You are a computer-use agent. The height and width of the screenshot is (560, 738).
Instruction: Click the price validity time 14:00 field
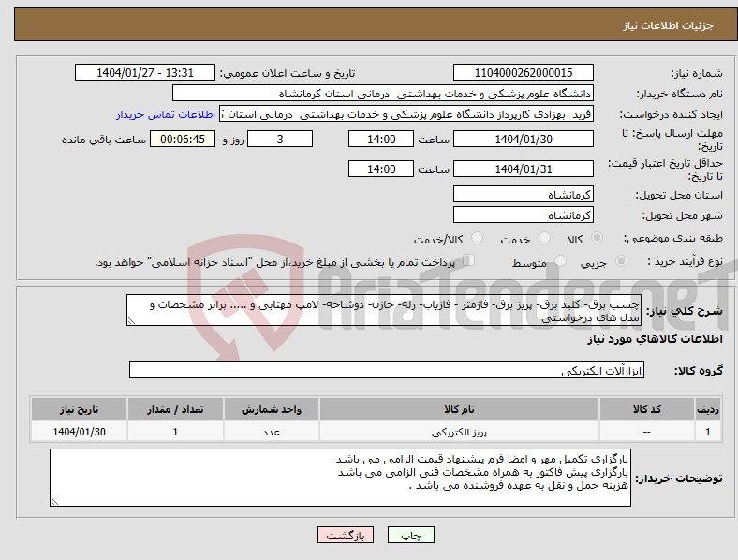(x=381, y=169)
